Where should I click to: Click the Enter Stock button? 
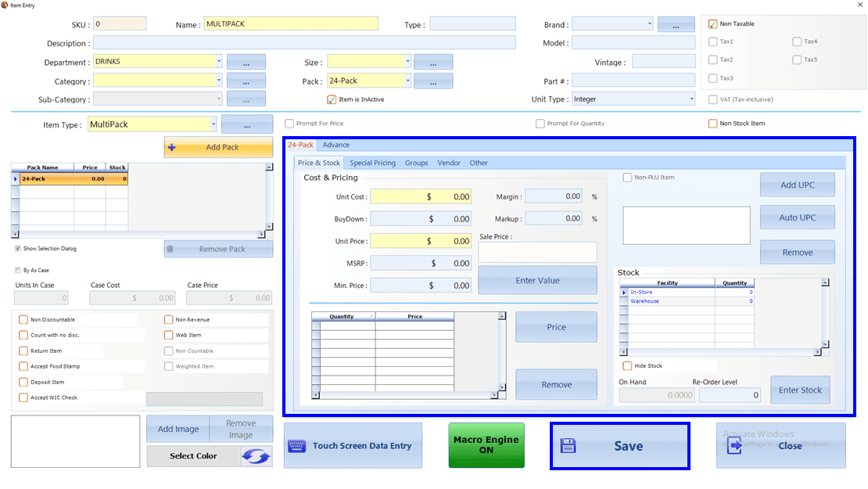pos(800,390)
